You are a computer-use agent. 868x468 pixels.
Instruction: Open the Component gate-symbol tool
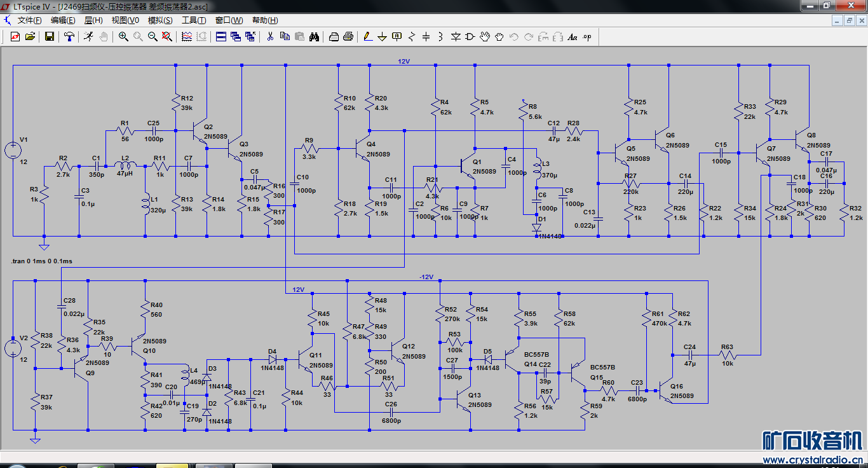[470, 37]
